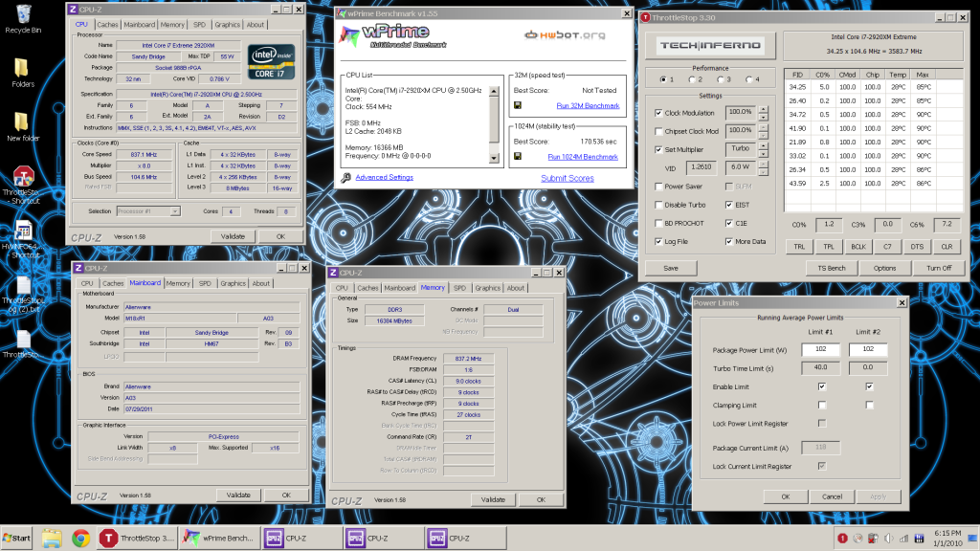Open the SPD tab in the top CPU-Z window

199,25
